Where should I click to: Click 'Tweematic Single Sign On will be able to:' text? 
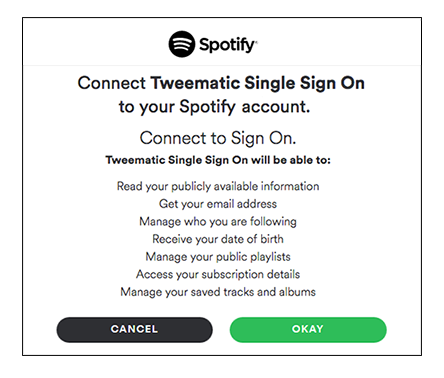pyautogui.click(x=218, y=160)
